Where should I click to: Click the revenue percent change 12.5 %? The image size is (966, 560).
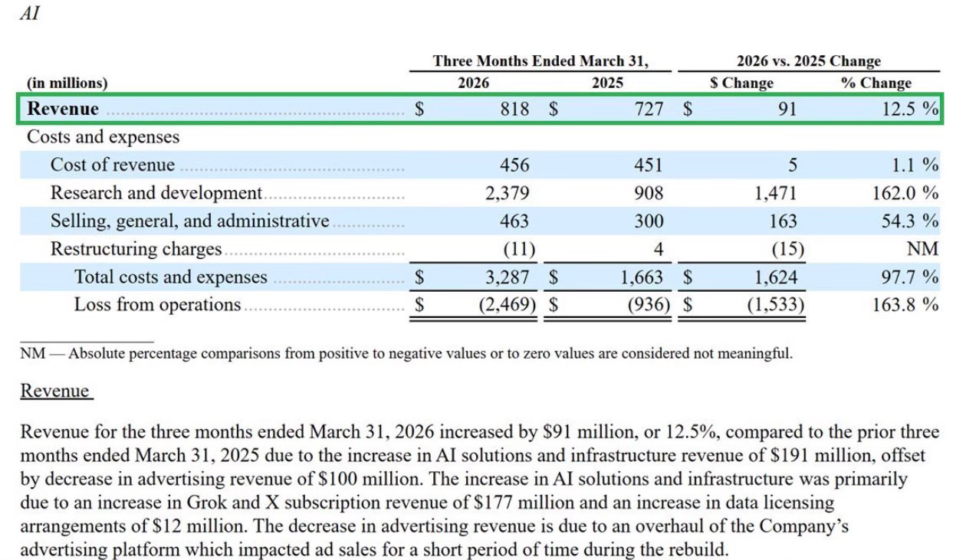[910, 109]
